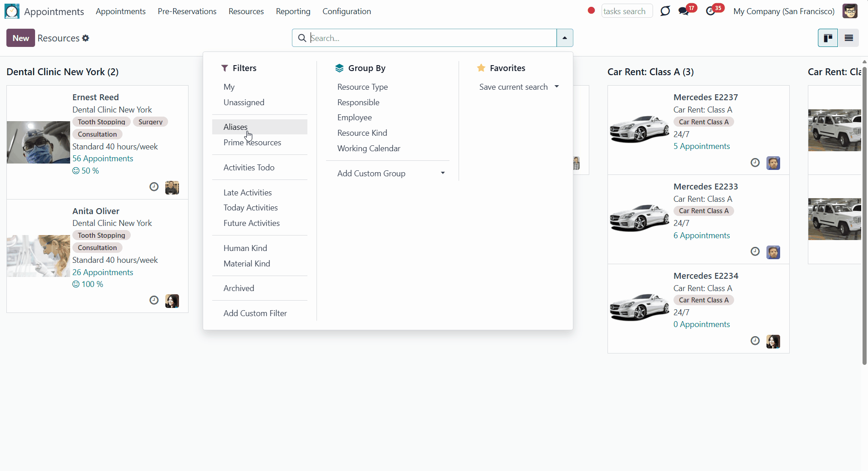Click the smiley rating icon for Anita Oliver
868x471 pixels.
click(76, 284)
